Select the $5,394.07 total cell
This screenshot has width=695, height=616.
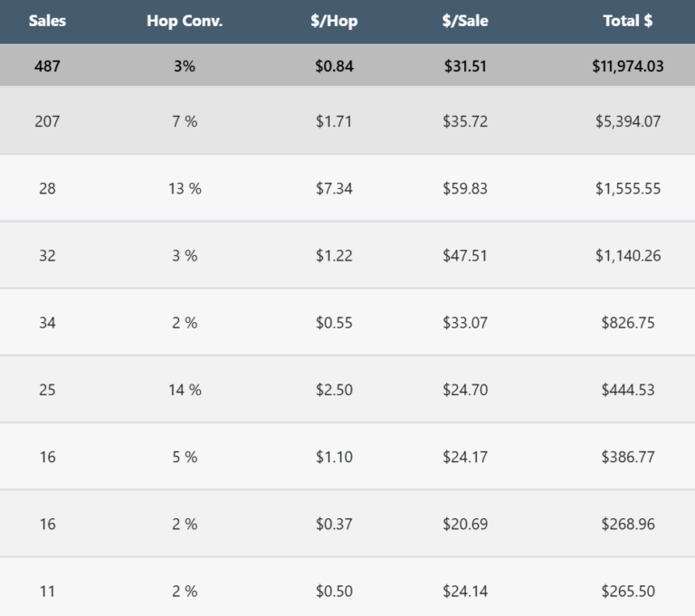point(628,121)
